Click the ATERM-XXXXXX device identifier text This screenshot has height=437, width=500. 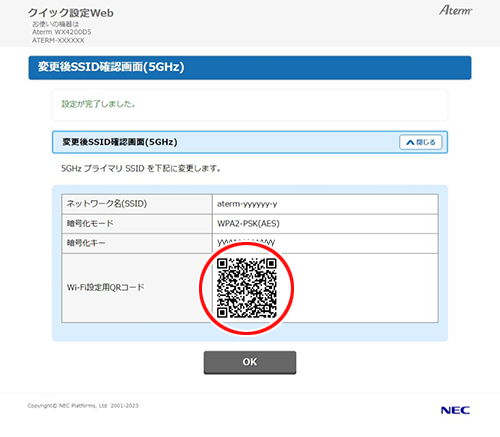(58, 40)
